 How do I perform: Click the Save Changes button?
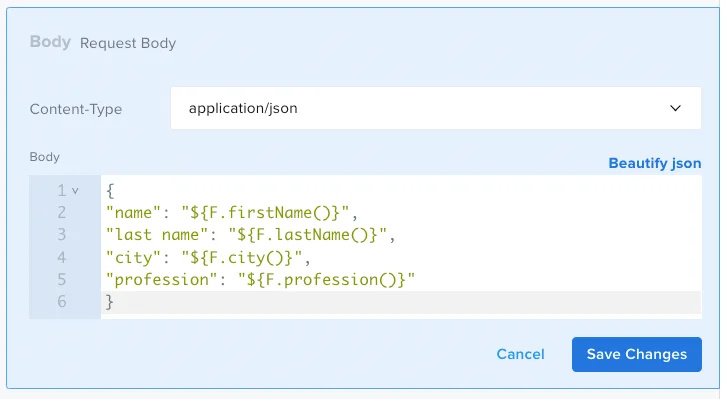tap(637, 354)
